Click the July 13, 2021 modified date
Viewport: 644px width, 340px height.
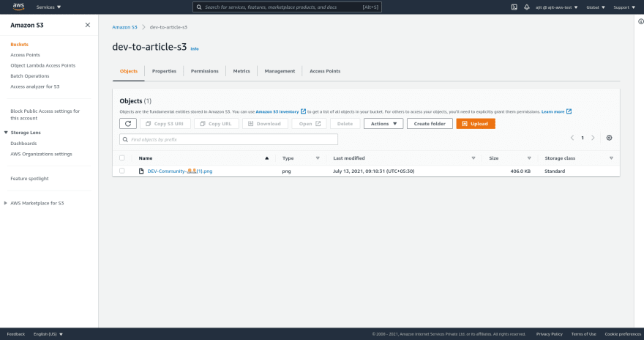coord(373,171)
